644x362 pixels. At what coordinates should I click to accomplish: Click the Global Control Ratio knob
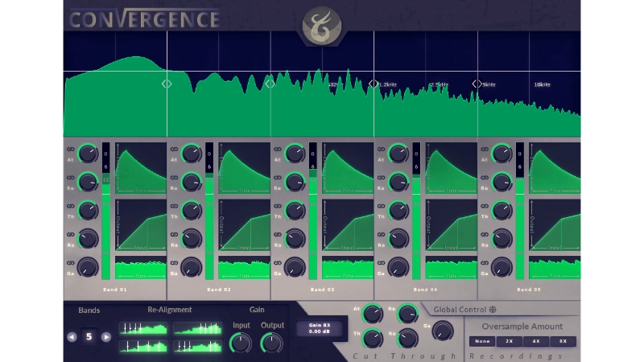pyautogui.click(x=408, y=339)
